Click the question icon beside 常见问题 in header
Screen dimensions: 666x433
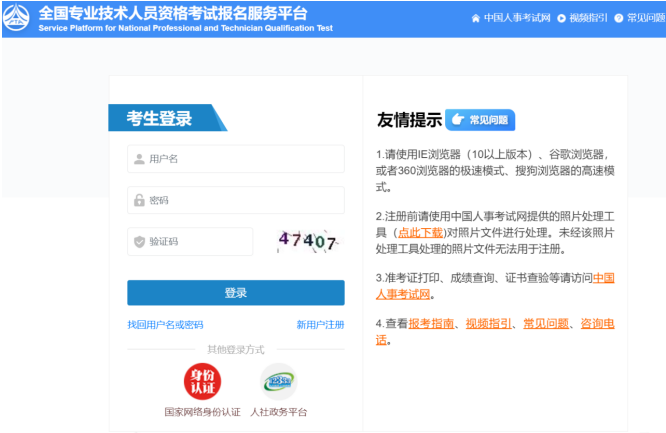tap(619, 18)
